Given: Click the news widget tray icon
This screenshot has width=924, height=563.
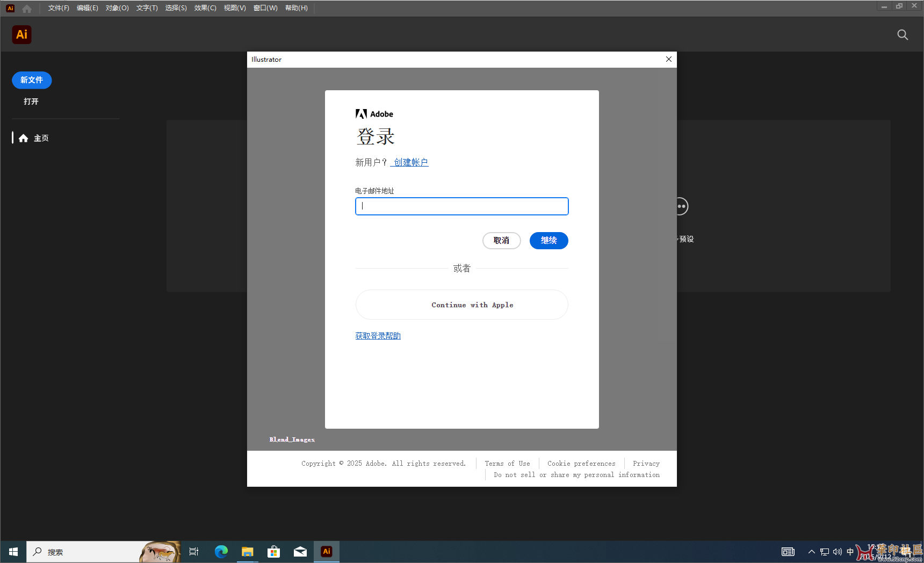Looking at the screenshot, I should coord(788,552).
